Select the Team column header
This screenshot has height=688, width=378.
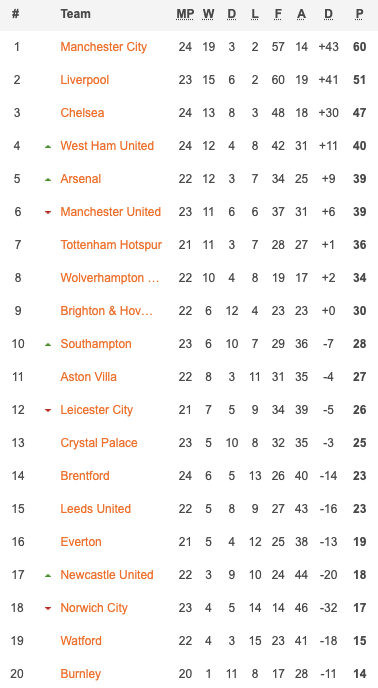click(x=76, y=14)
